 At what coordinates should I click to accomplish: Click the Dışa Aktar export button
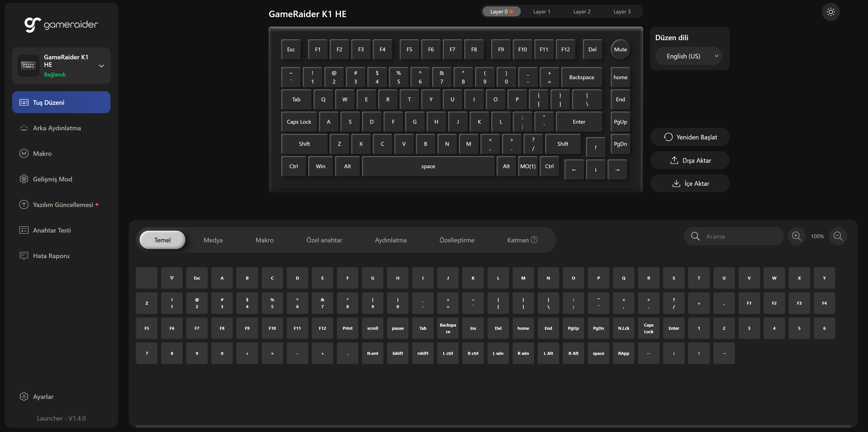point(690,160)
